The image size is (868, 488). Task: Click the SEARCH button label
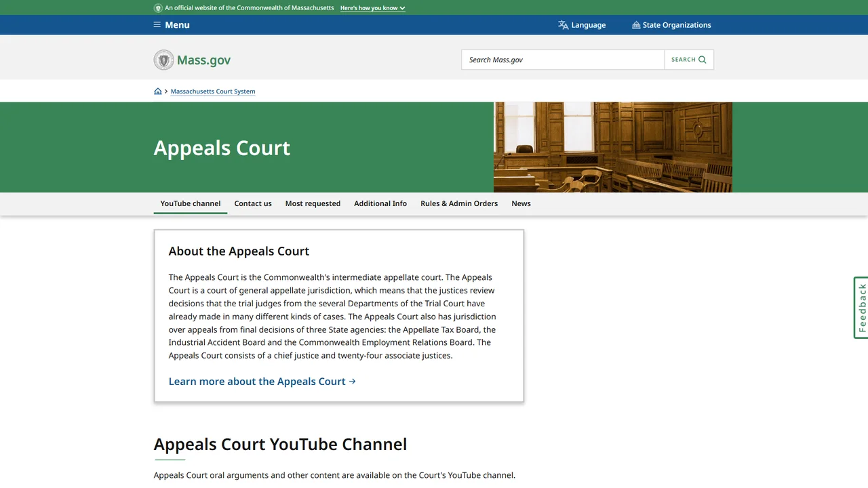point(683,60)
